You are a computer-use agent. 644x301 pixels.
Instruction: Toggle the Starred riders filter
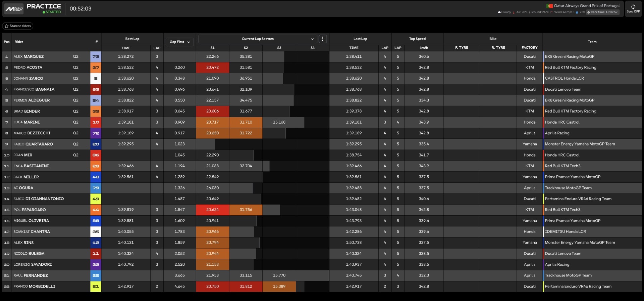pos(18,26)
